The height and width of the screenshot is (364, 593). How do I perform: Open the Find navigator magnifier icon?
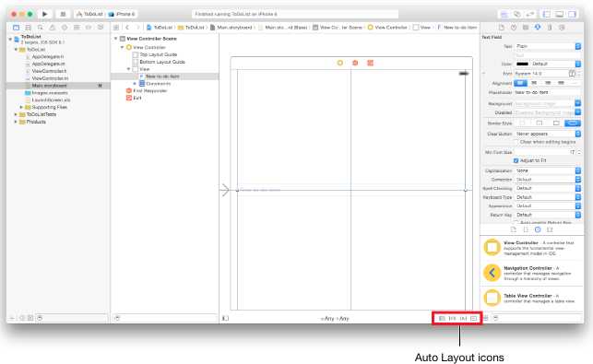click(x=40, y=28)
